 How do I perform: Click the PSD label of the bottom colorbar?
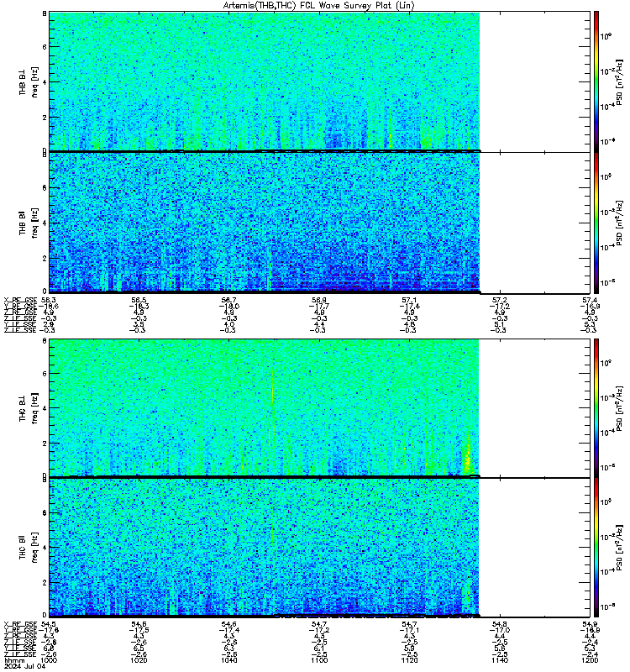pyautogui.click(x=620, y=547)
